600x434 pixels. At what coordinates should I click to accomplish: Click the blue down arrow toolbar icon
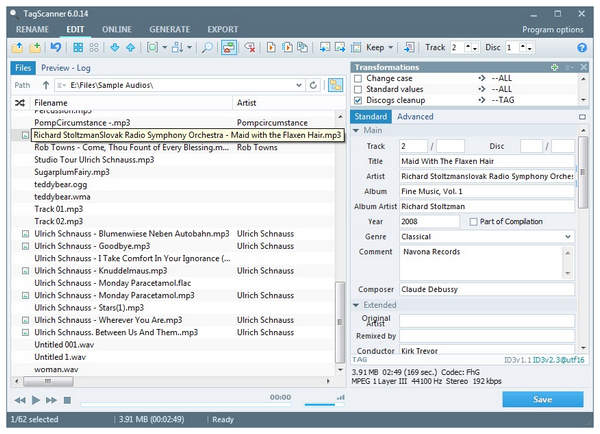point(114,47)
